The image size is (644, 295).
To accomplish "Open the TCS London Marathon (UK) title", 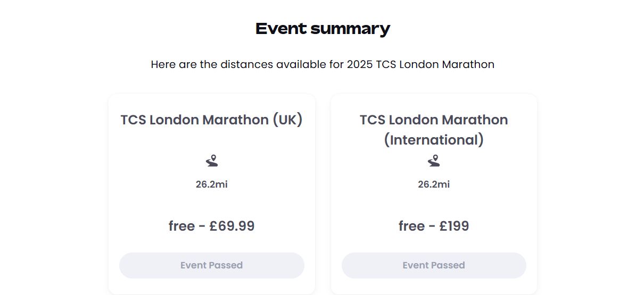I will point(212,120).
